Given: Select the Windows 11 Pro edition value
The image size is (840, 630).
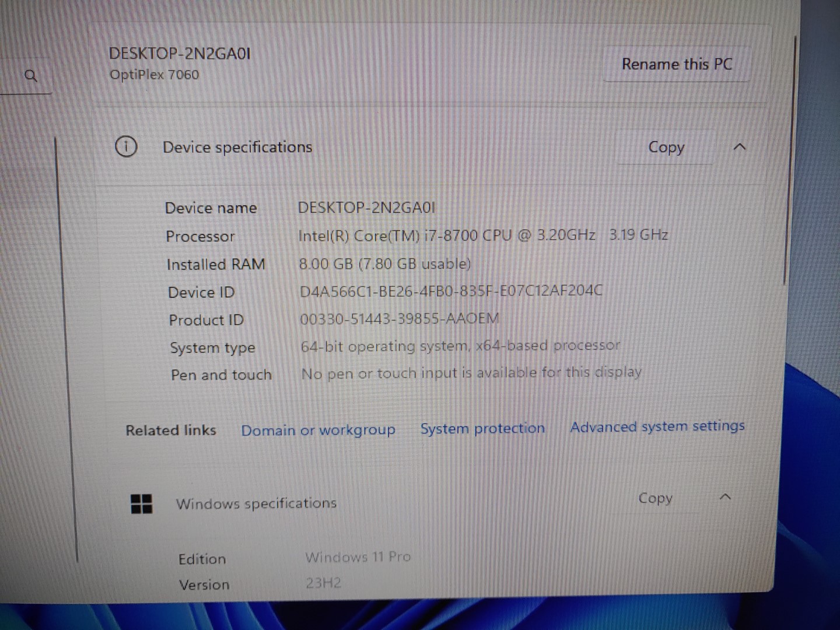Looking at the screenshot, I should [358, 557].
